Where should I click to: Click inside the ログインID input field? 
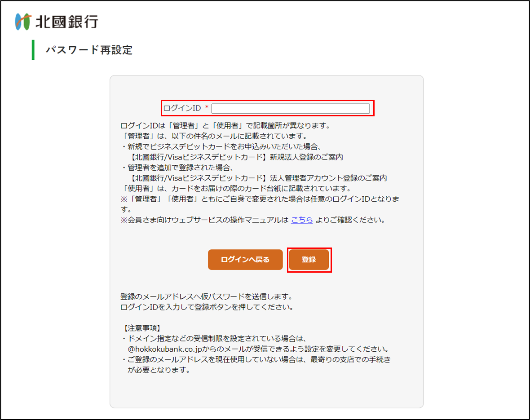click(x=290, y=108)
